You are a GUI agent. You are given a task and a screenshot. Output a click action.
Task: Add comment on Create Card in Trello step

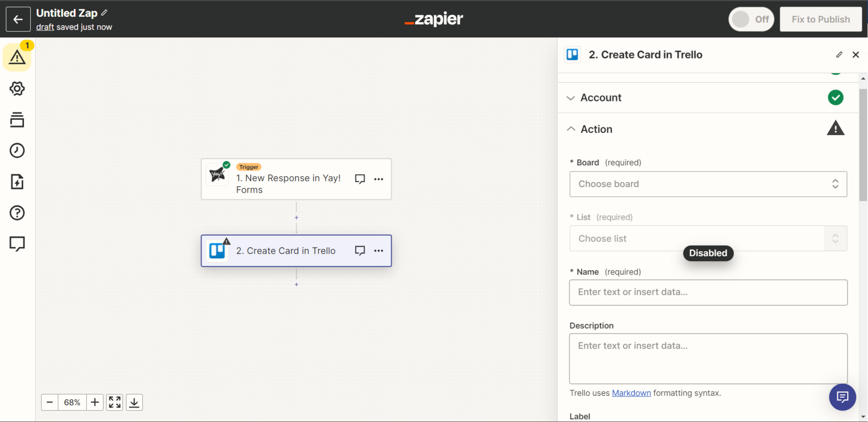pos(360,251)
